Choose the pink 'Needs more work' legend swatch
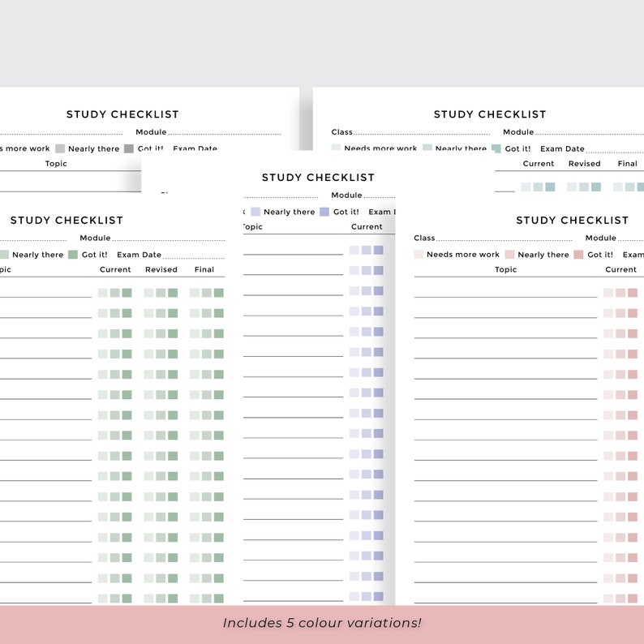Screen dimensions: 644x644 pos(419,254)
